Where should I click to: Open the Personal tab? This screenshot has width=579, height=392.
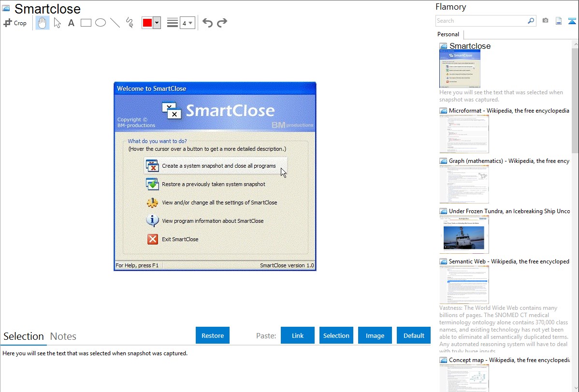[x=448, y=34]
